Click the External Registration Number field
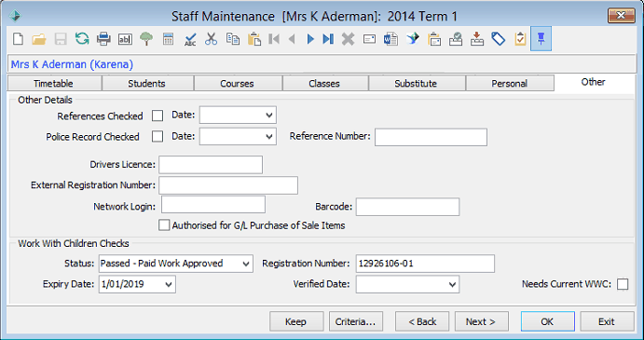Image resolution: width=644 pixels, height=340 pixels. pos(228,185)
